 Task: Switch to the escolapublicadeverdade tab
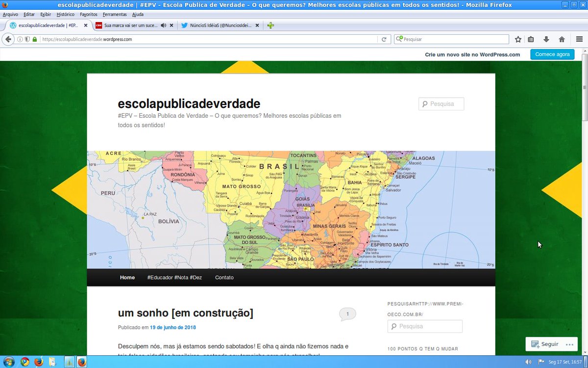click(48, 26)
